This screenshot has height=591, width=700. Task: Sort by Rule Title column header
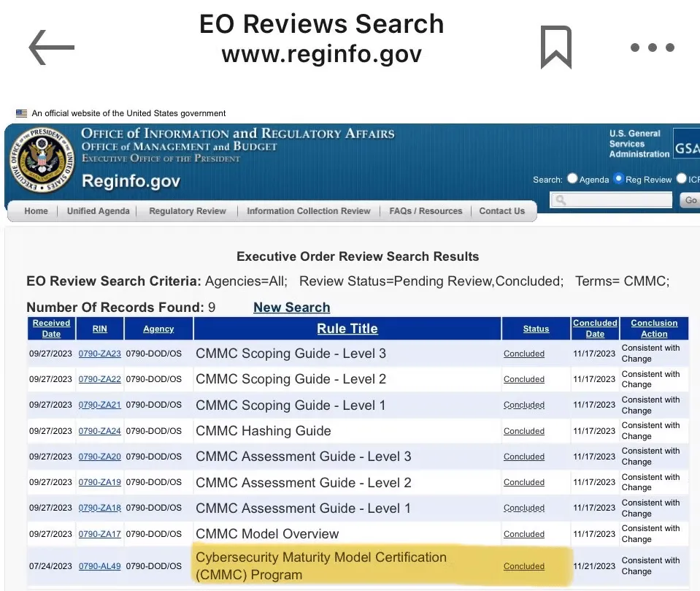click(347, 328)
